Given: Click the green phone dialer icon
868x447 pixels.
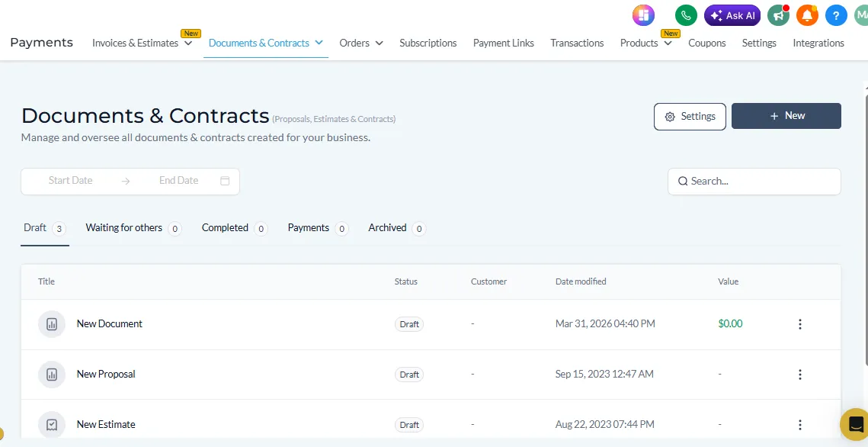Looking at the screenshot, I should (686, 15).
